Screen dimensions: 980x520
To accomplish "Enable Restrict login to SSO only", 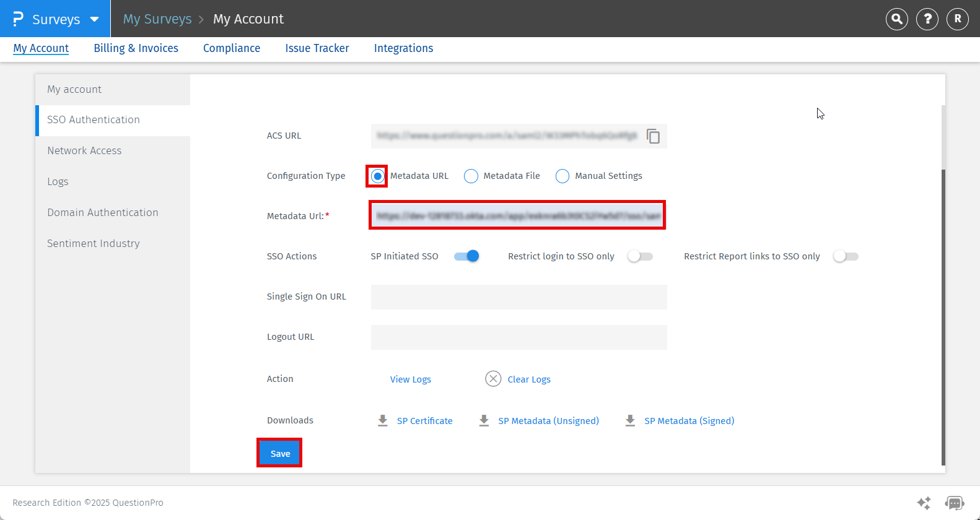I will (x=640, y=256).
